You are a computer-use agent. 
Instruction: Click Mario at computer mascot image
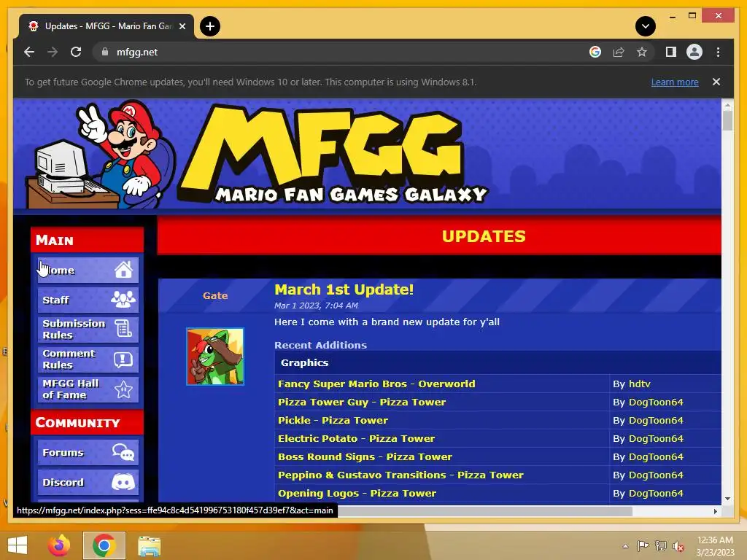101,155
